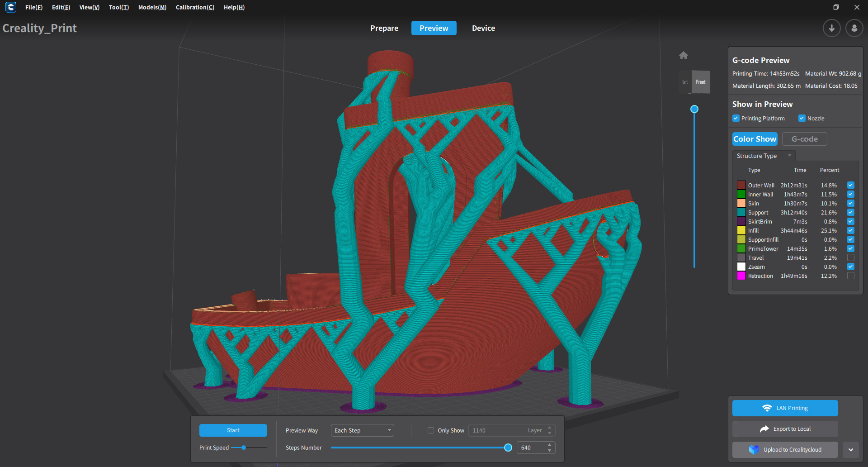The image size is (868, 467).
Task: Select the Front face of view cube
Action: click(x=701, y=82)
